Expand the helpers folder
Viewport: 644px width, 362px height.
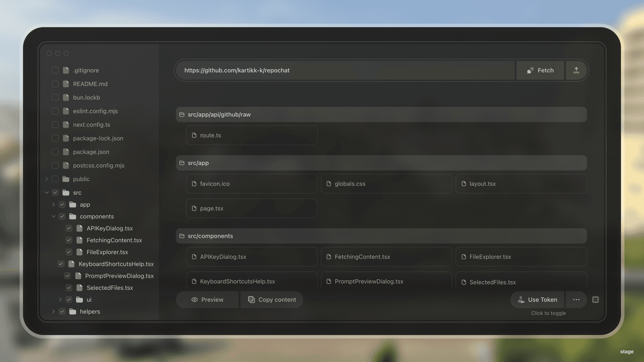point(53,312)
